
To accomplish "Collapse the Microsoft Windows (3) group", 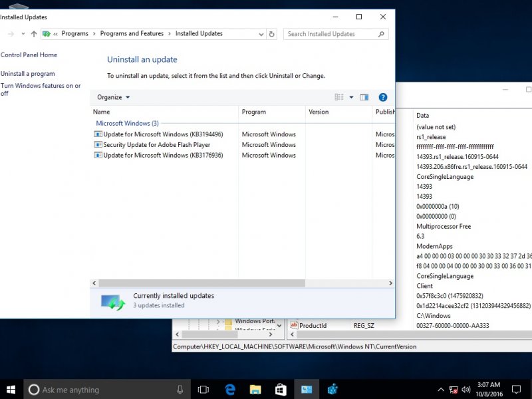I will 127,123.
